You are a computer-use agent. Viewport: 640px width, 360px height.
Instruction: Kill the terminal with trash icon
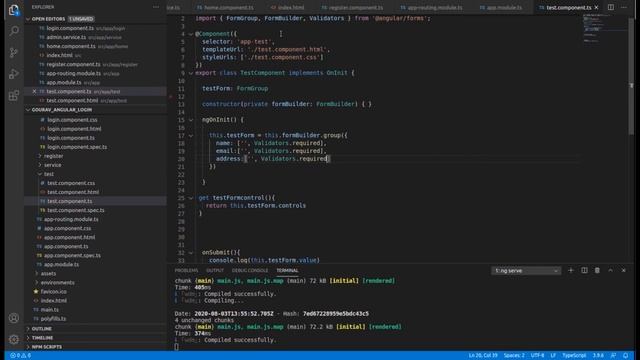597,270
